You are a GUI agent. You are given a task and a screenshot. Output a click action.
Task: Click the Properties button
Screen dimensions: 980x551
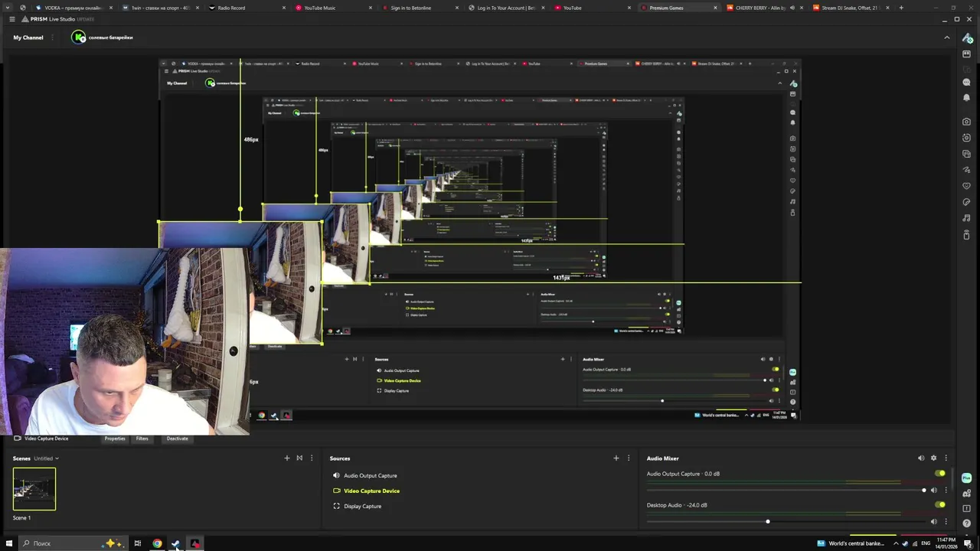click(x=115, y=439)
